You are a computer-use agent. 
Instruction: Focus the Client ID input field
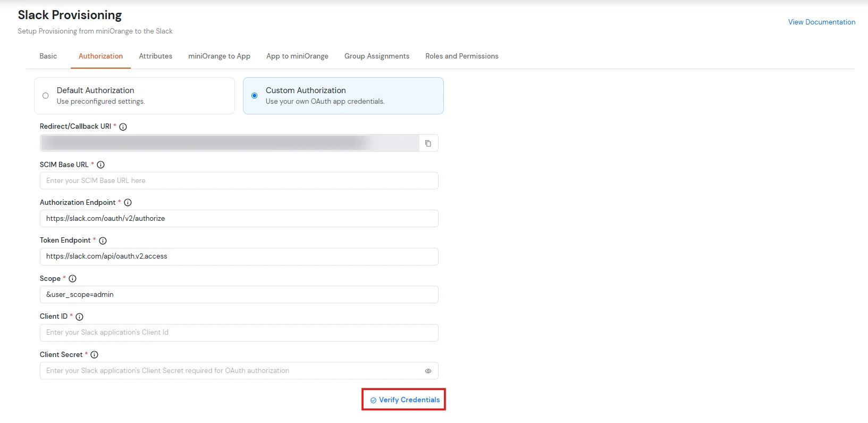(239, 333)
